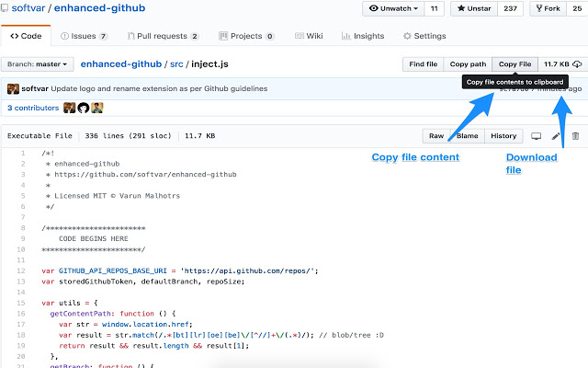588x368 pixels.
Task: Open the Projects tab
Action: 246,36
